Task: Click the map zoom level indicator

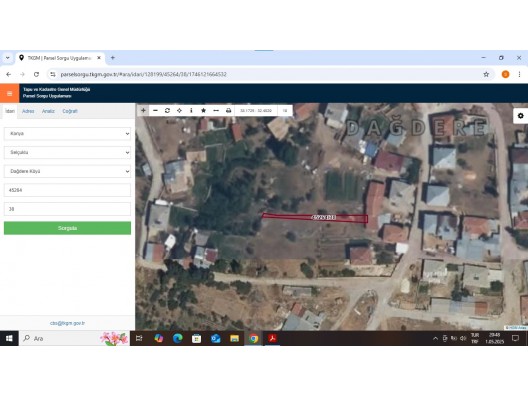Action: 285,110
